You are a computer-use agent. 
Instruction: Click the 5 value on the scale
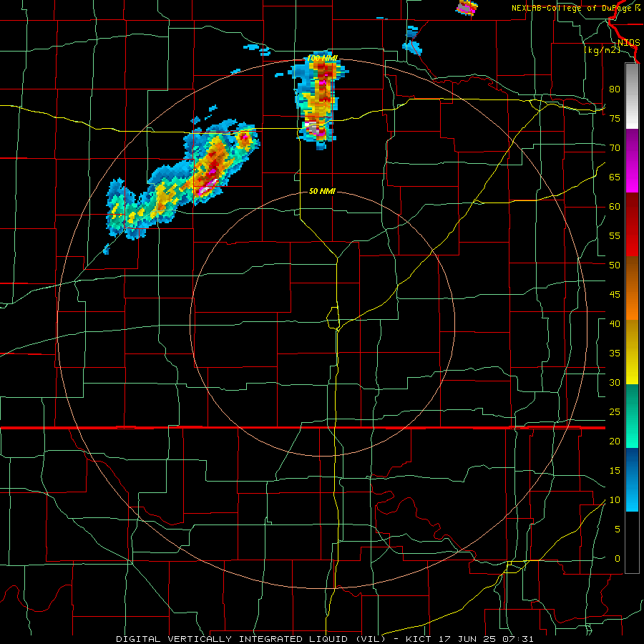coord(618,530)
